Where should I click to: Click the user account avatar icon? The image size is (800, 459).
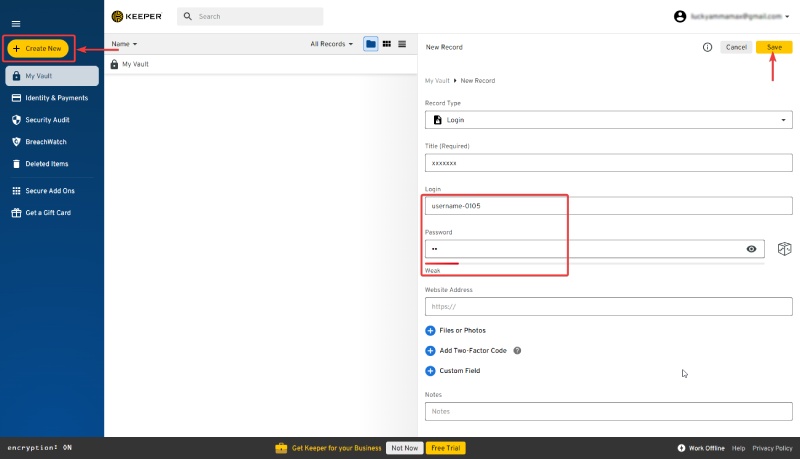(680, 16)
